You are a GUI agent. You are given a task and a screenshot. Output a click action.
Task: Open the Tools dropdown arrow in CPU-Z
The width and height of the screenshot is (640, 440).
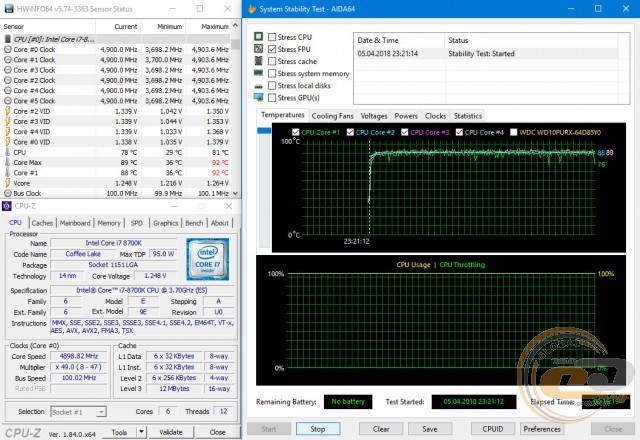(x=141, y=432)
